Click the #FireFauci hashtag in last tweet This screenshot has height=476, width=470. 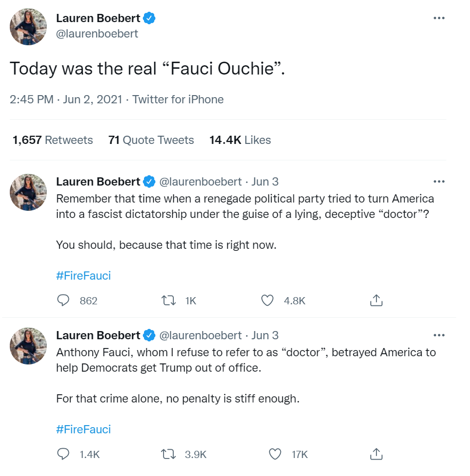point(83,429)
